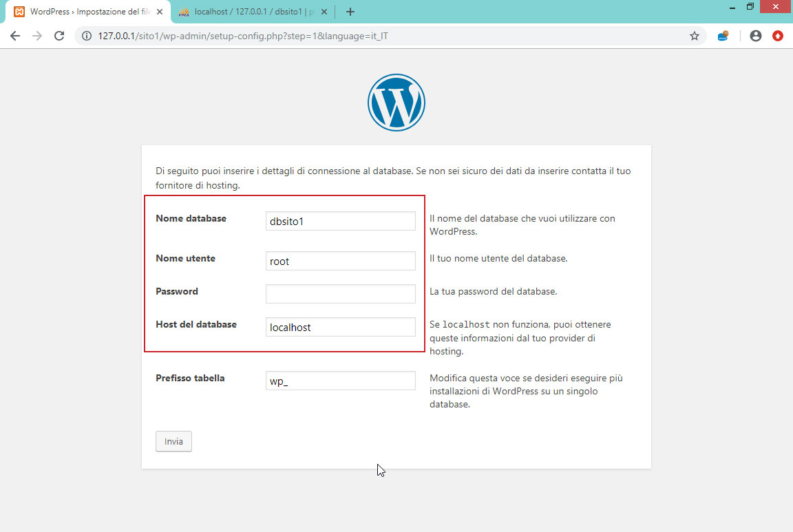Click the text 'Il tuo nome utente del database.'

[498, 258]
